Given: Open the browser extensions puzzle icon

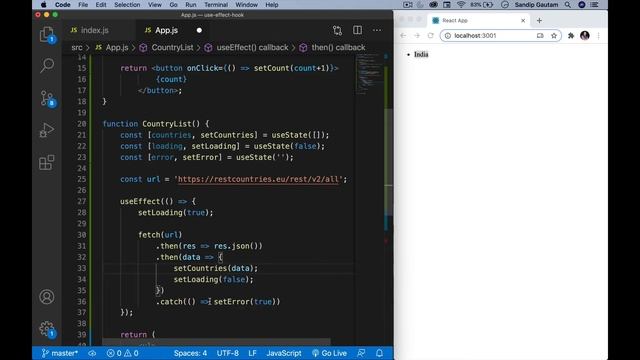Looking at the screenshot, I should 571,36.
